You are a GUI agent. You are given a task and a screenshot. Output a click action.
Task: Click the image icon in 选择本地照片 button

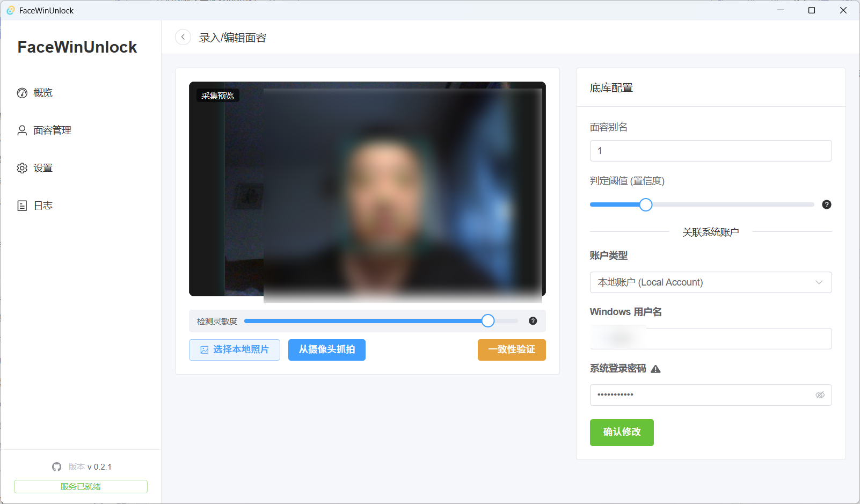click(205, 350)
